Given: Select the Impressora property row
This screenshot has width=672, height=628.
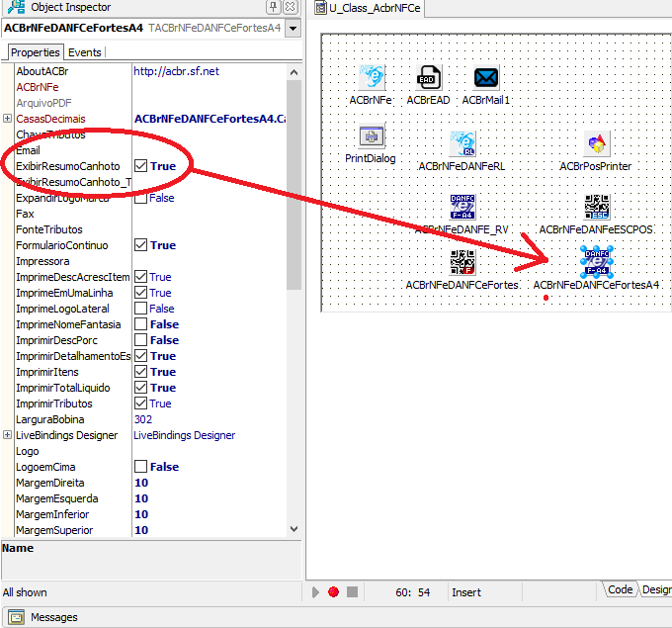Looking at the screenshot, I should tap(150, 261).
